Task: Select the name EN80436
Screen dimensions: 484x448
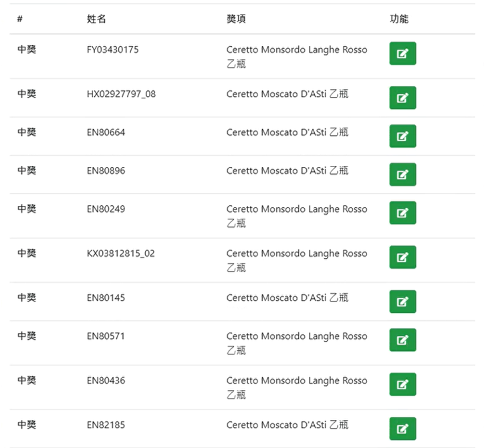Action: pyautogui.click(x=106, y=380)
